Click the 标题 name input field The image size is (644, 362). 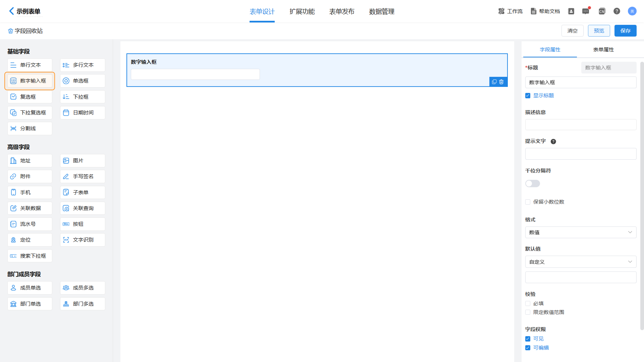pos(580,82)
